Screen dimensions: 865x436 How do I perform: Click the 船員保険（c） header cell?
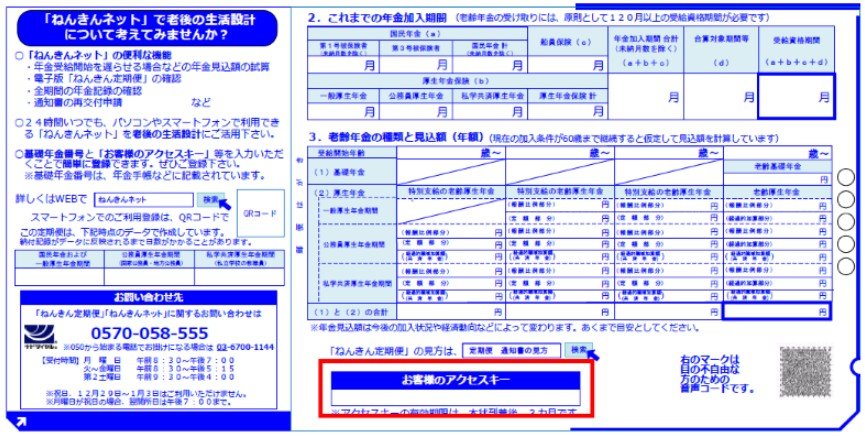point(568,41)
